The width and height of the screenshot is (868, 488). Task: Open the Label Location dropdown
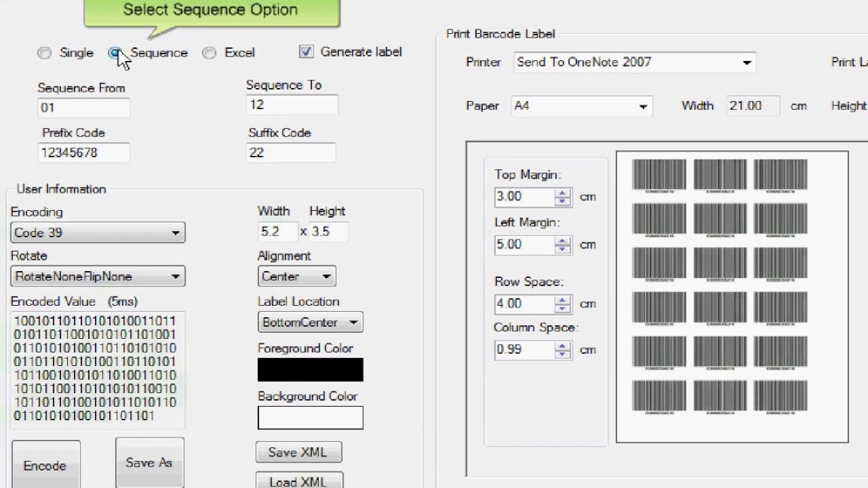310,322
